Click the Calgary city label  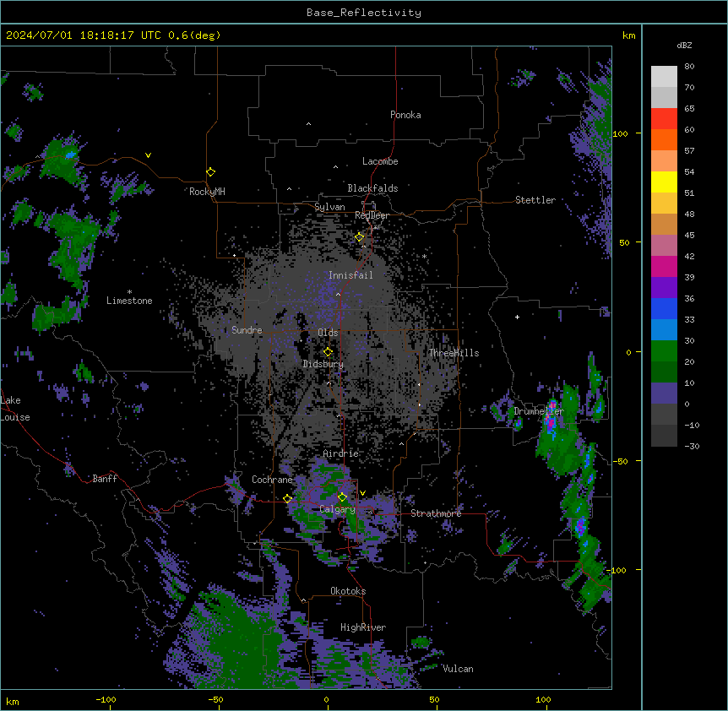pyautogui.click(x=337, y=509)
